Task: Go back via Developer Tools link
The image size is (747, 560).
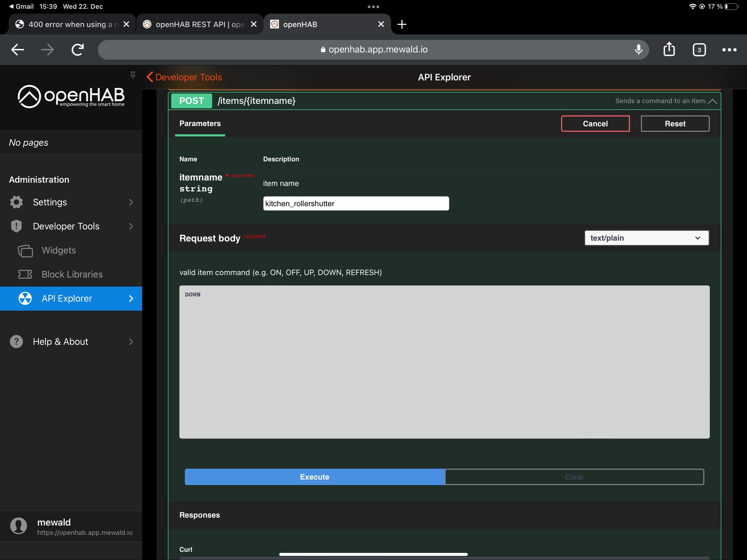Action: pyautogui.click(x=184, y=77)
